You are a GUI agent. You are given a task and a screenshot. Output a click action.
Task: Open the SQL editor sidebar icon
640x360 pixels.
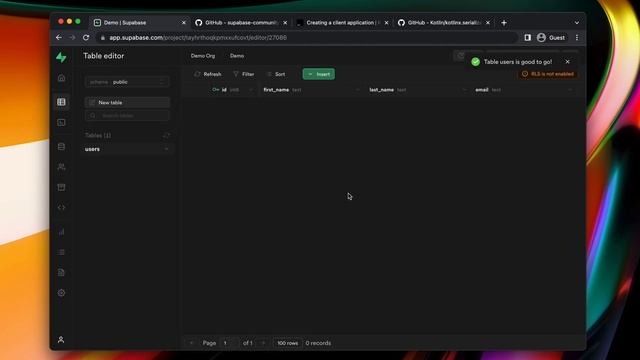[x=61, y=122]
